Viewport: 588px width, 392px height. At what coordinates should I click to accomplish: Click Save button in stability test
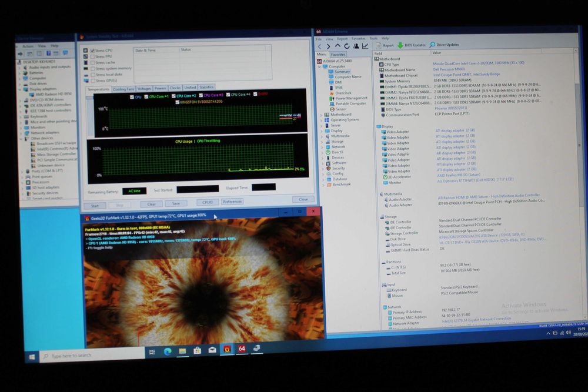tap(176, 203)
